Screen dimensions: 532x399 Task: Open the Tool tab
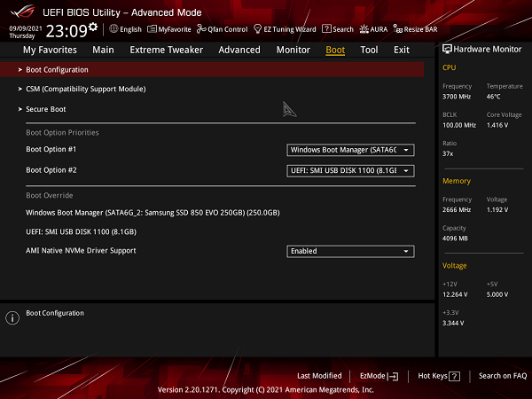(369, 50)
